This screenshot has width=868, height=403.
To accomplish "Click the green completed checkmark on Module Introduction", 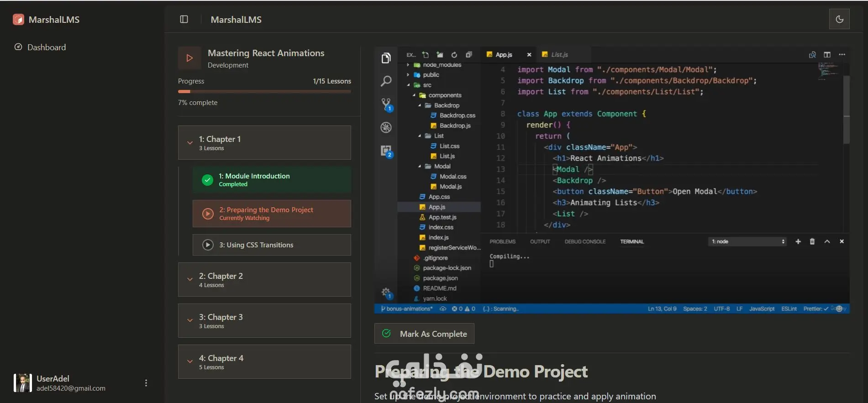I will click(x=207, y=180).
